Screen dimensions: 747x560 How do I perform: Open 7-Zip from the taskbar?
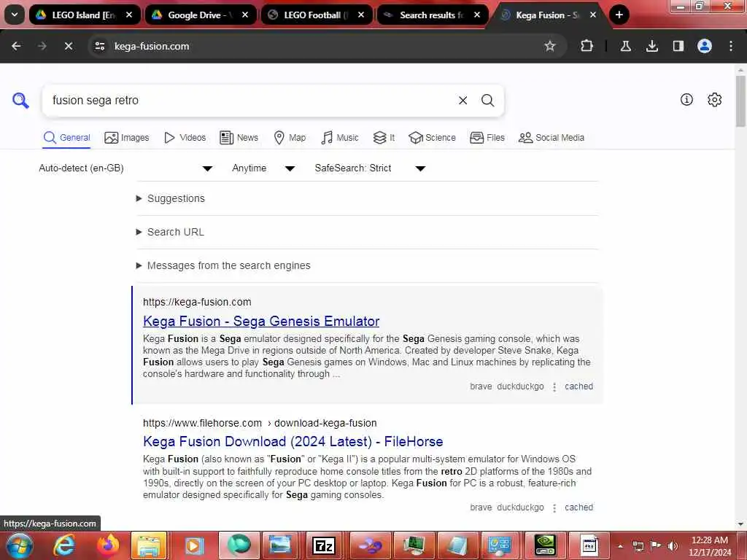click(324, 545)
